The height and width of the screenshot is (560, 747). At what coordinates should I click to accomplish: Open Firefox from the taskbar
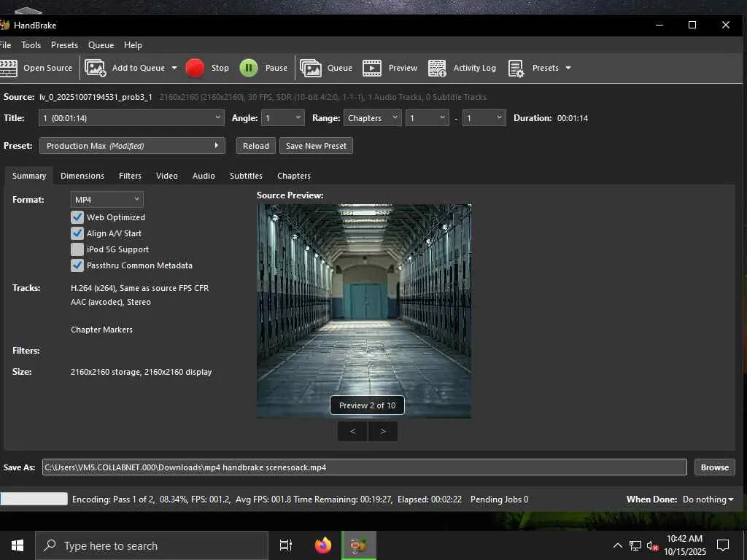[323, 545]
